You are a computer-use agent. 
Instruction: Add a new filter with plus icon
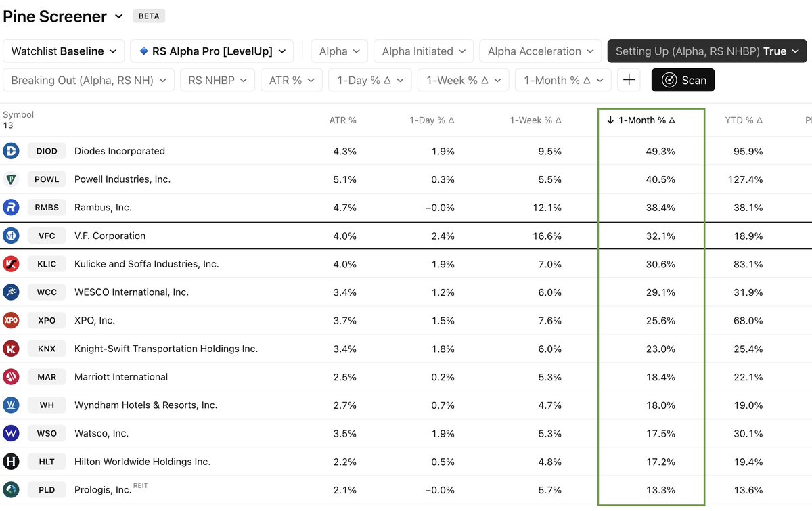pos(629,80)
